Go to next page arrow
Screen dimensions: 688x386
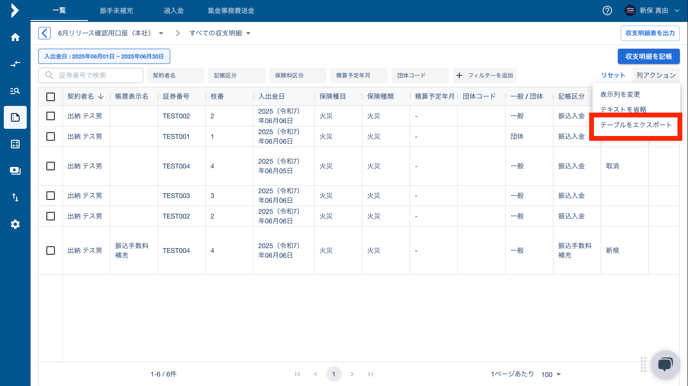coord(352,374)
